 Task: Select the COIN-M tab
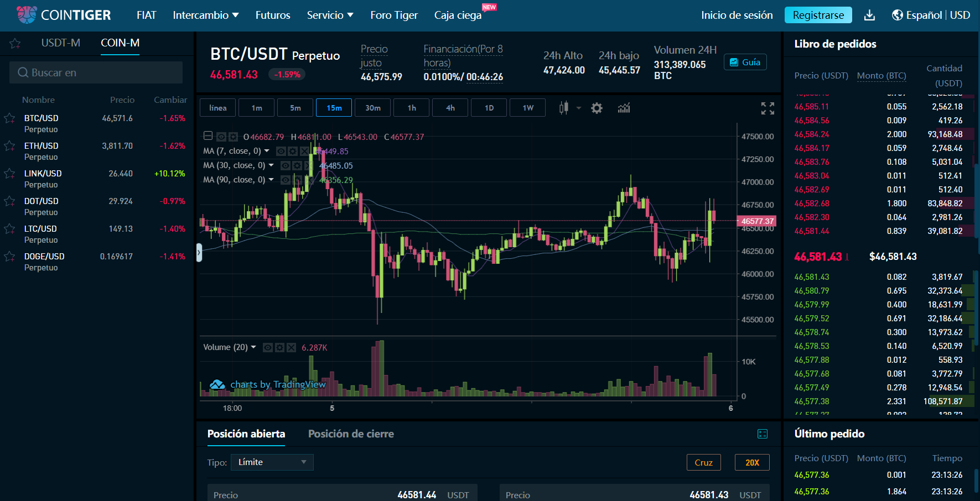point(120,43)
